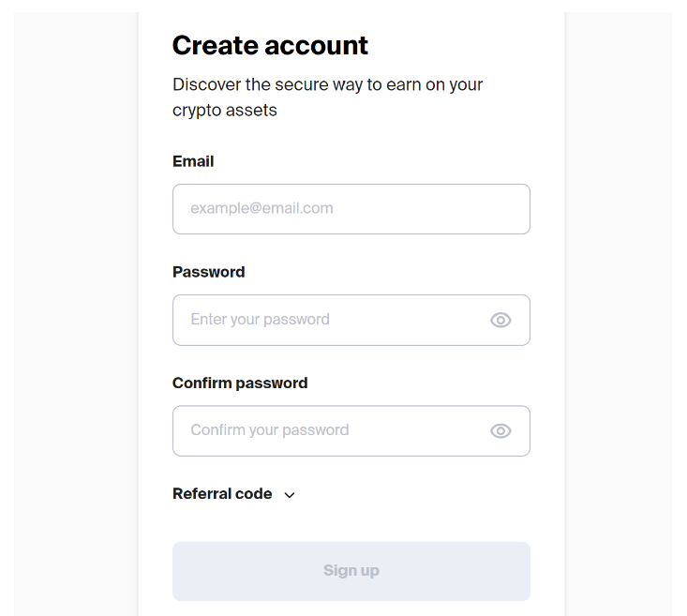687x616 pixels.
Task: Click the Referral code label text
Action: (222, 494)
